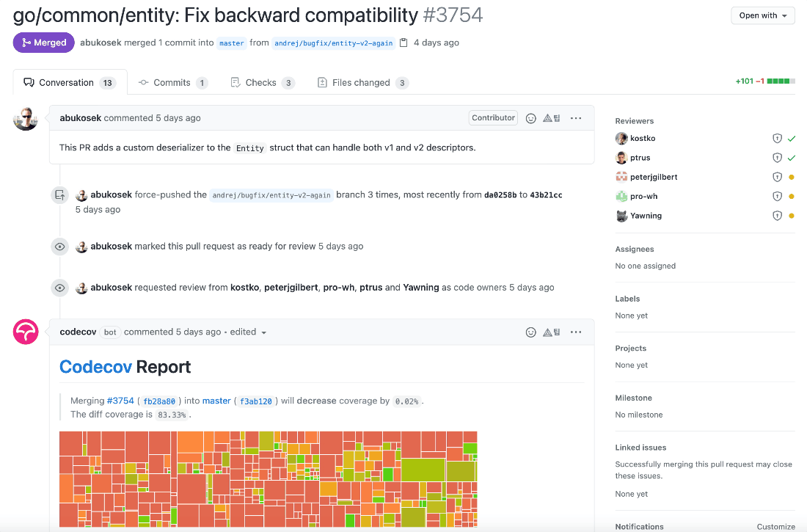Click the diff stat bar showing +101 −1
Viewport: 807px width, 532px height.
764,81
